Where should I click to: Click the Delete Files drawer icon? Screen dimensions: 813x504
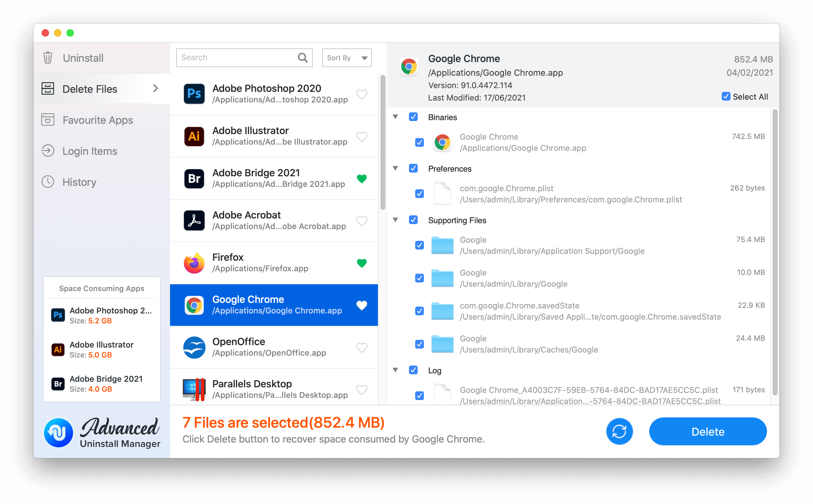click(48, 89)
